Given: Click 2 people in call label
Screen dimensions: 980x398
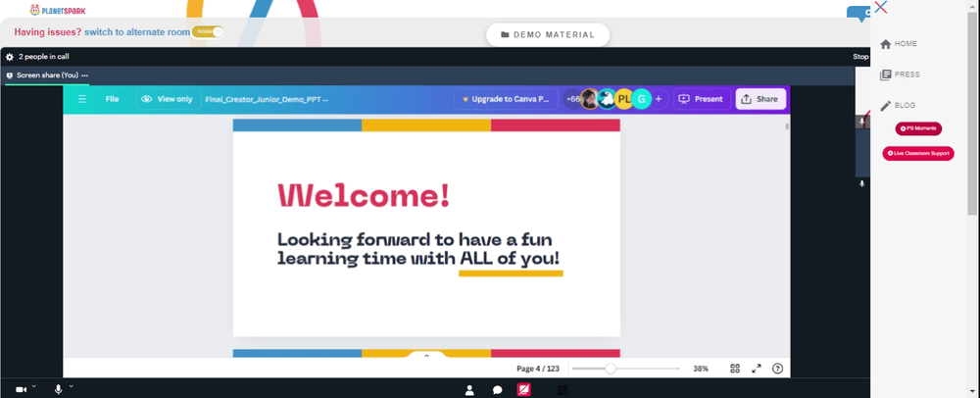Looking at the screenshot, I should click(x=44, y=57).
